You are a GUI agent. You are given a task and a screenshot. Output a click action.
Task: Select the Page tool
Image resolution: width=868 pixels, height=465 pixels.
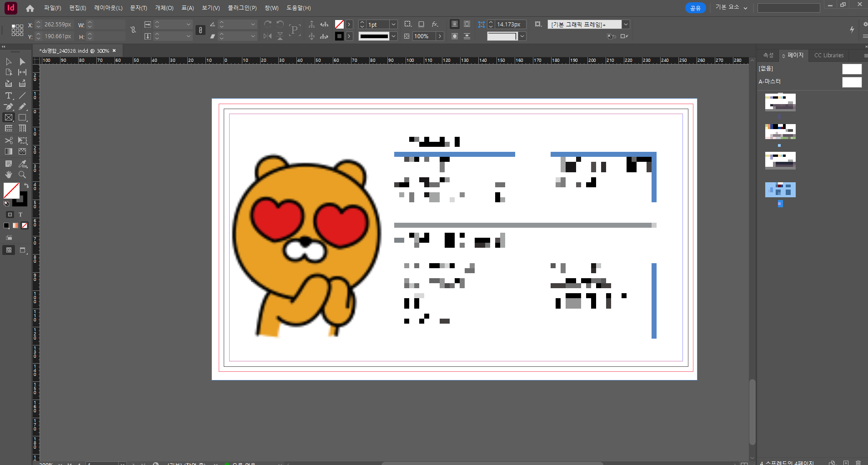pos(9,72)
